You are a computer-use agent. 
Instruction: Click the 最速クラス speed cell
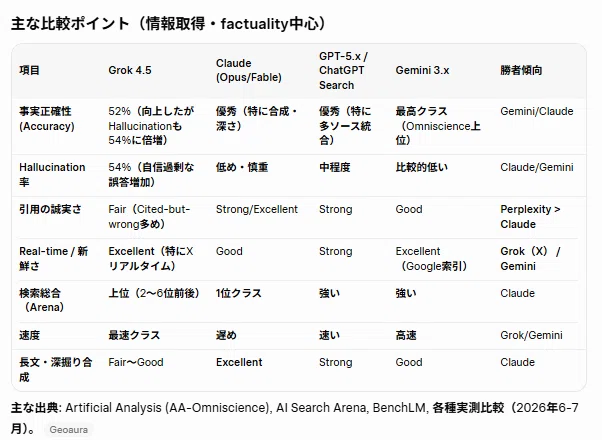134,335
